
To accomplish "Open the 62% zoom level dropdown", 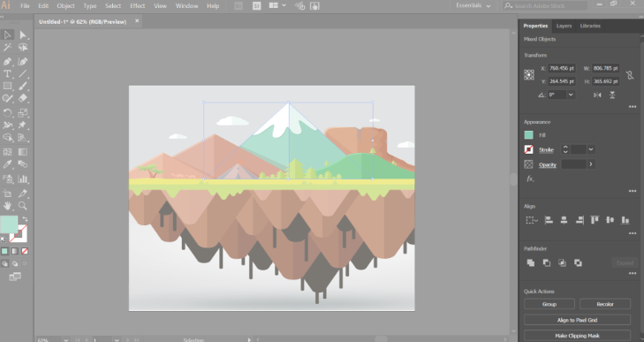I will (65, 339).
